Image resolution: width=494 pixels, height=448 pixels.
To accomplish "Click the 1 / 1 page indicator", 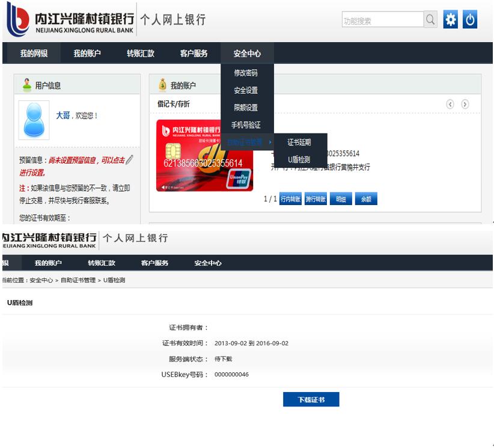I will coord(270,198).
